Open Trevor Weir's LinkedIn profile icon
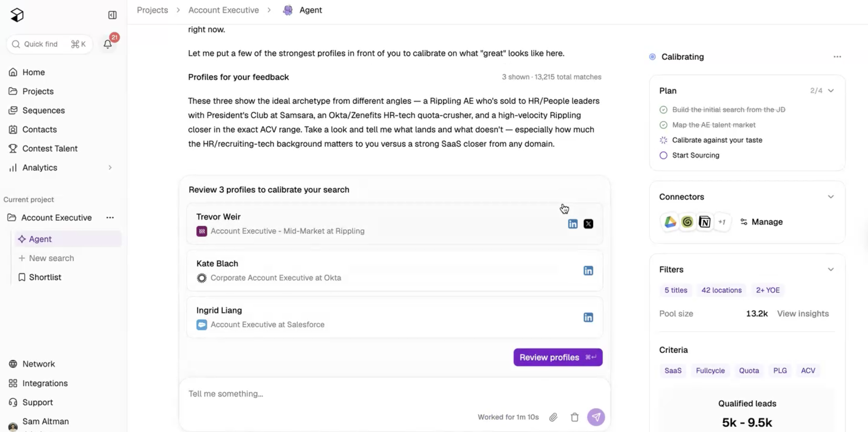This screenshot has width=868, height=432. [572, 224]
